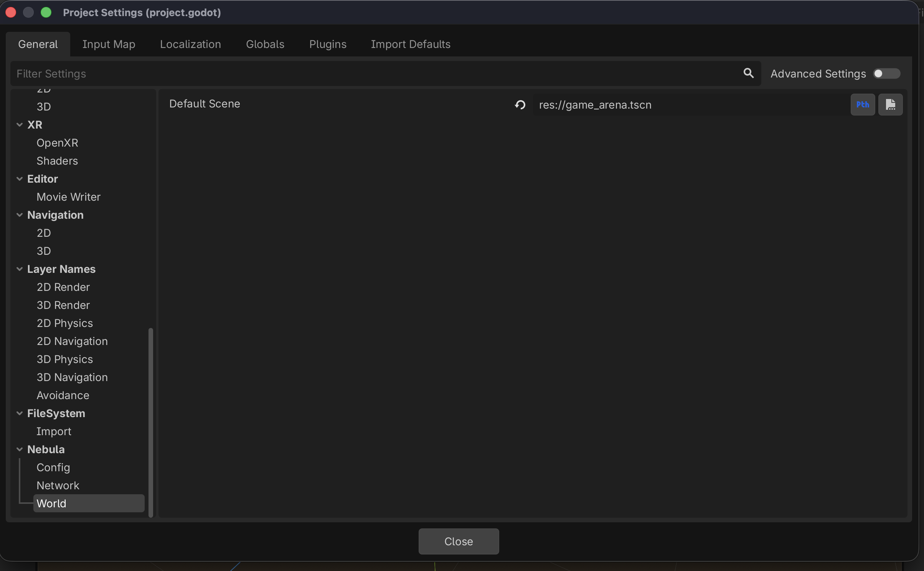The image size is (924, 571).
Task: Switch to Import Defaults tab
Action: coord(410,45)
